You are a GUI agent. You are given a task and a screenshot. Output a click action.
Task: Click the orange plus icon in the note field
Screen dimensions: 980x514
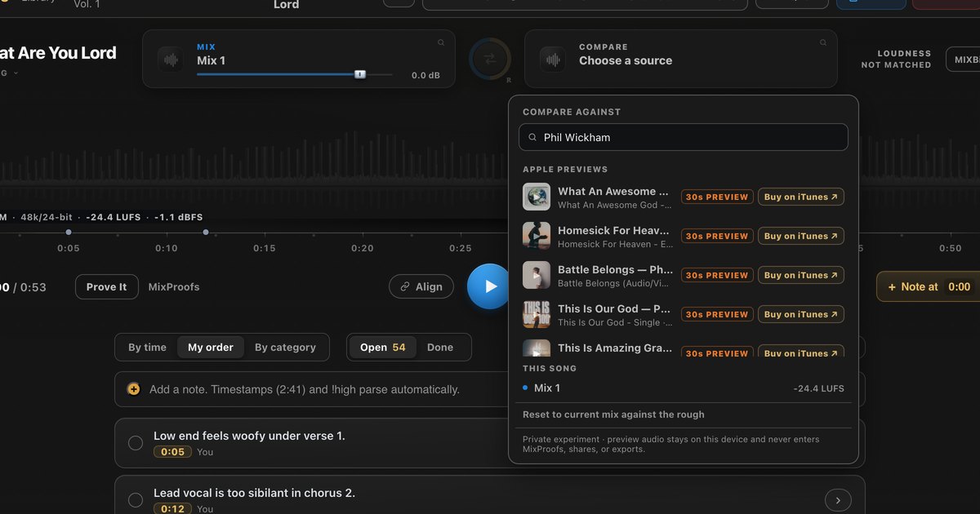coord(134,389)
